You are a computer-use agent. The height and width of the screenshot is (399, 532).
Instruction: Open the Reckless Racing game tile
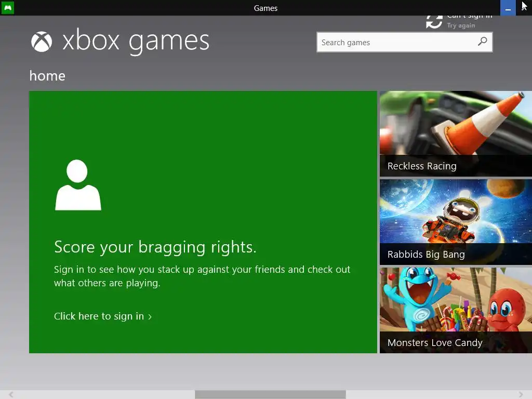tap(456, 134)
